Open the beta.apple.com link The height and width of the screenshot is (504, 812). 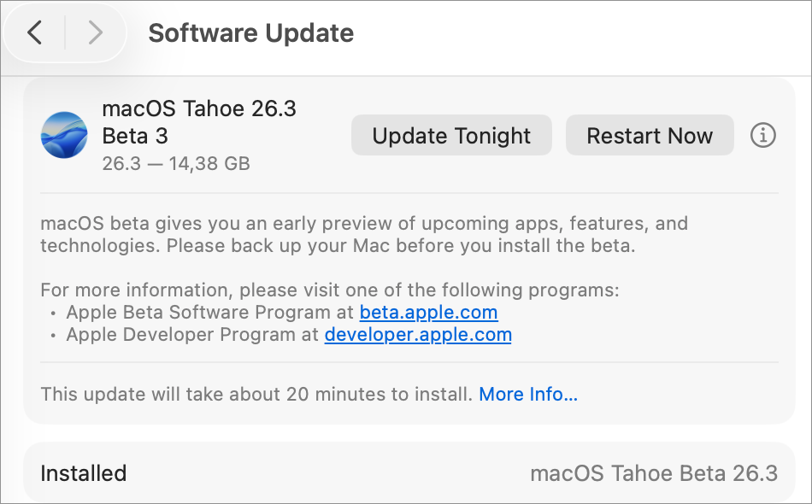[x=428, y=313]
